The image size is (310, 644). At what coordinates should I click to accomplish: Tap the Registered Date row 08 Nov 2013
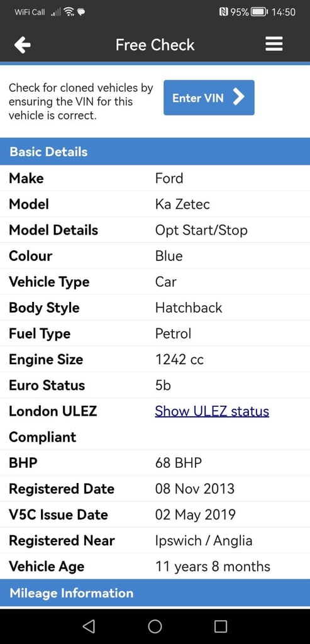pyautogui.click(x=155, y=489)
